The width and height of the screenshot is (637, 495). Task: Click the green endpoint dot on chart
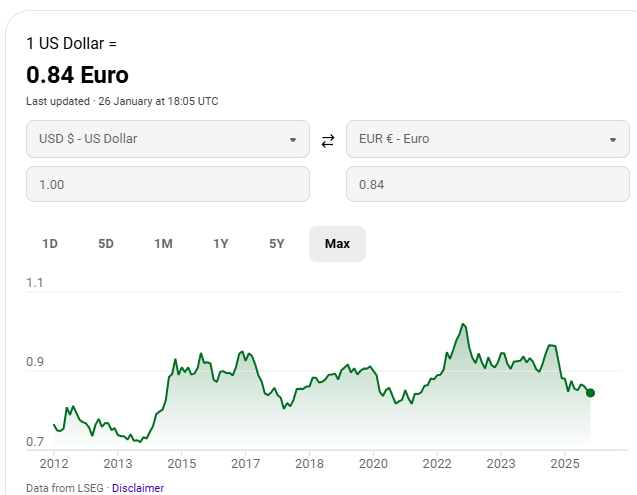(590, 392)
